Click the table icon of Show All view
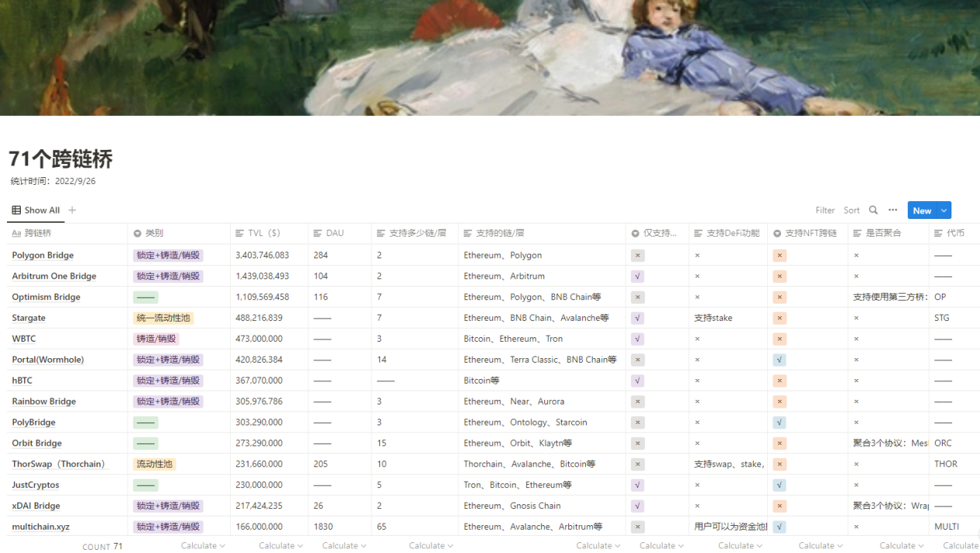Screen dimensions: 980x553 coord(16,210)
